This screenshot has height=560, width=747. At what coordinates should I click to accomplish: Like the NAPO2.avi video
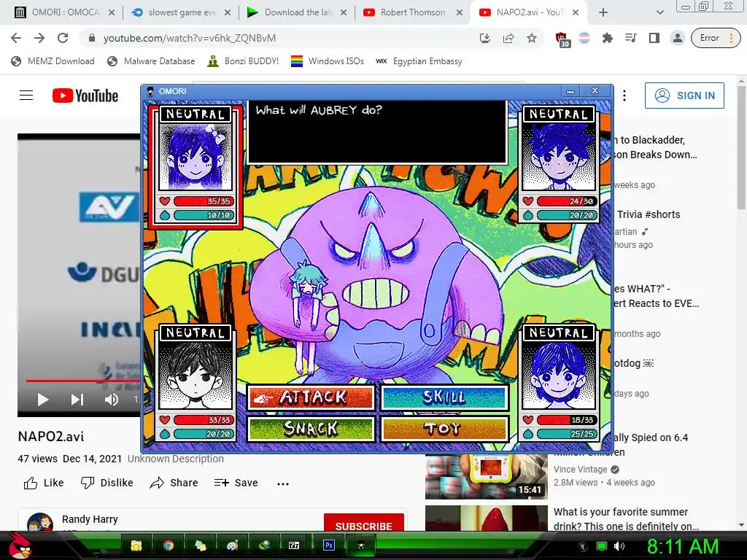pyautogui.click(x=44, y=483)
